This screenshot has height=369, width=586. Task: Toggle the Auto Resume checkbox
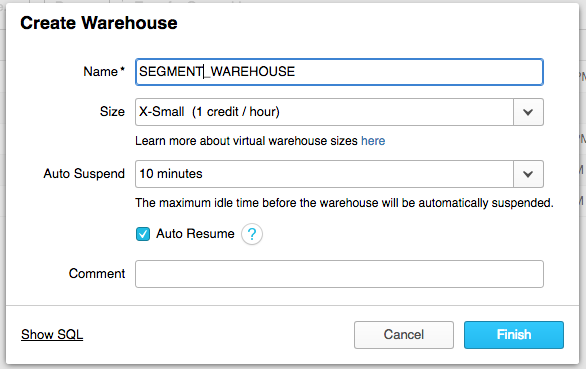tap(143, 234)
